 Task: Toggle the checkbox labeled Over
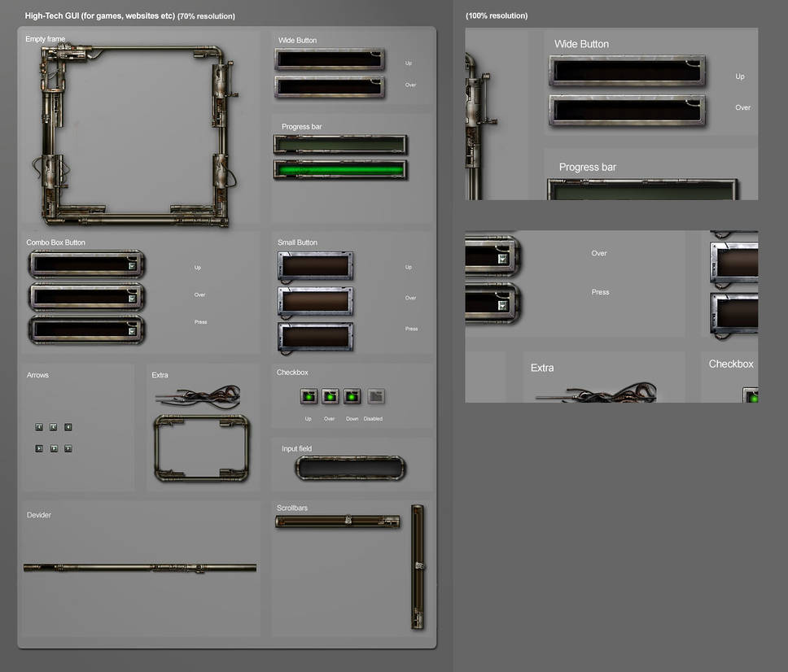(x=331, y=396)
